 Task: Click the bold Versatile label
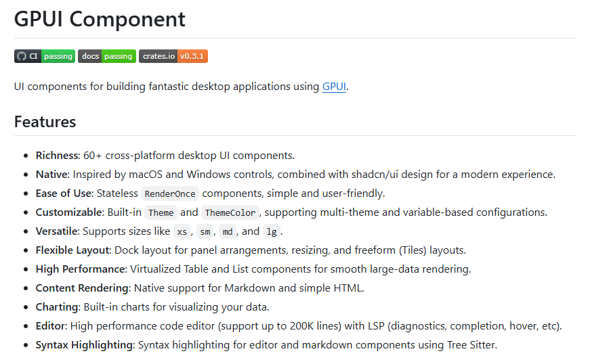tap(58, 231)
